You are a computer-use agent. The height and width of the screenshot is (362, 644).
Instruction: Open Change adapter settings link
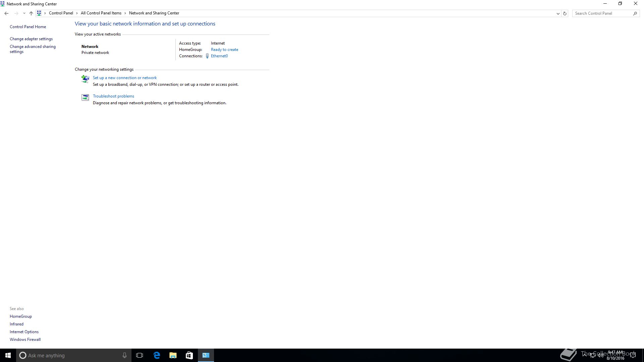(x=31, y=39)
